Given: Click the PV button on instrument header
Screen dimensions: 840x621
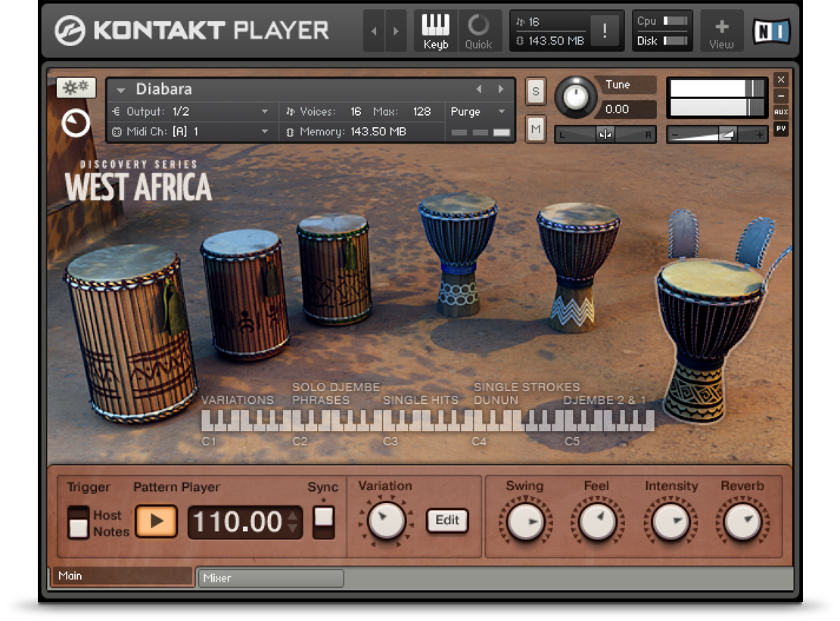Looking at the screenshot, I should point(781,129).
